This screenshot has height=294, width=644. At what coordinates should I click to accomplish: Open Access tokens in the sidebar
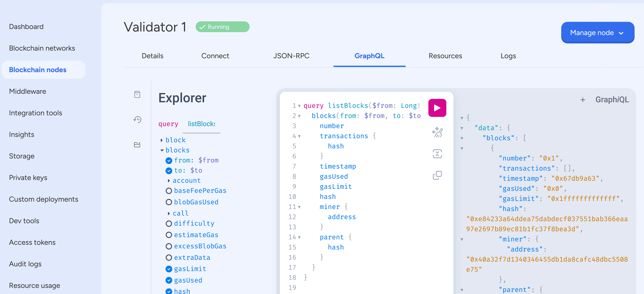click(x=32, y=242)
